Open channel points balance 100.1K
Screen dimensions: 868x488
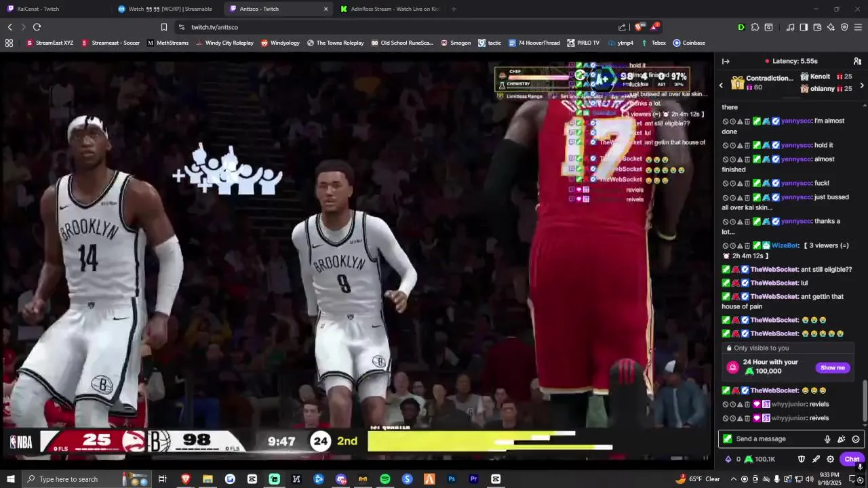pyautogui.click(x=760, y=459)
